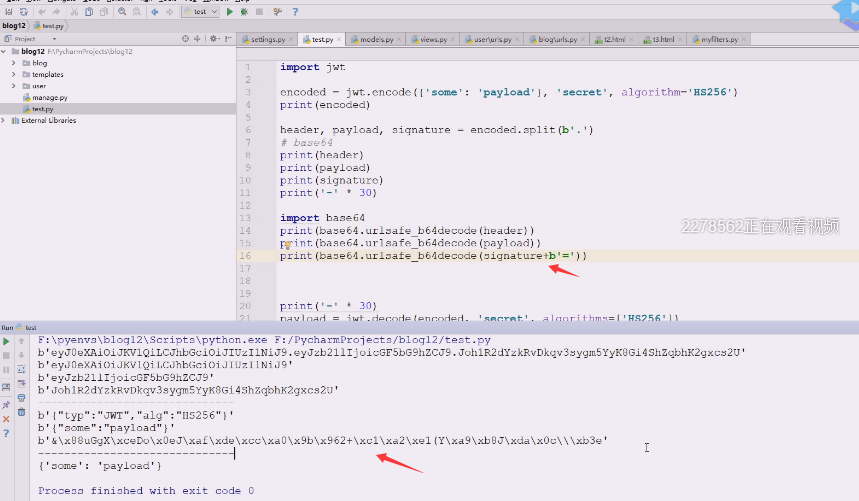This screenshot has width=859, height=501.
Task: Click the Save All toolbar icon
Action: (9, 11)
